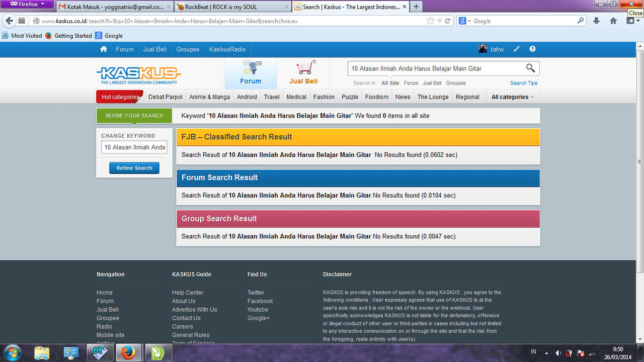Expand the All categories dropdown

[x=512, y=97]
